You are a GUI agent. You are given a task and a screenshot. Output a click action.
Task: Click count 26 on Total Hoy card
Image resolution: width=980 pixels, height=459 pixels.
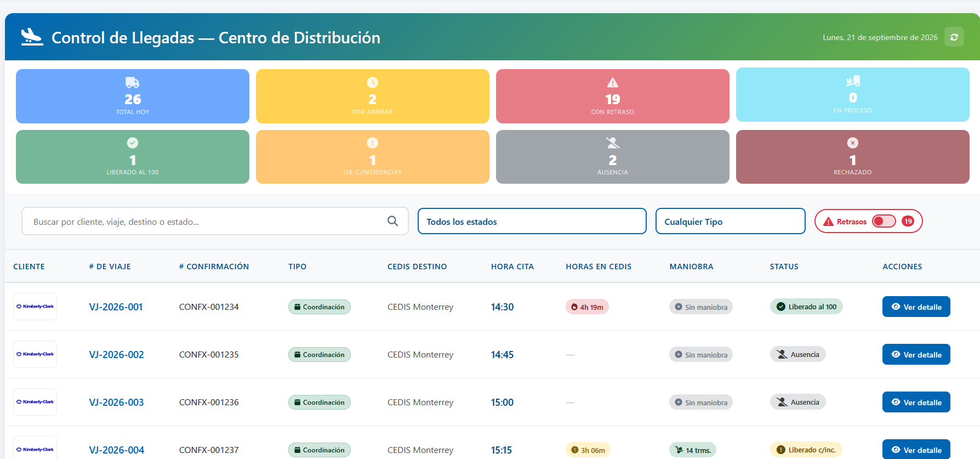point(133,99)
